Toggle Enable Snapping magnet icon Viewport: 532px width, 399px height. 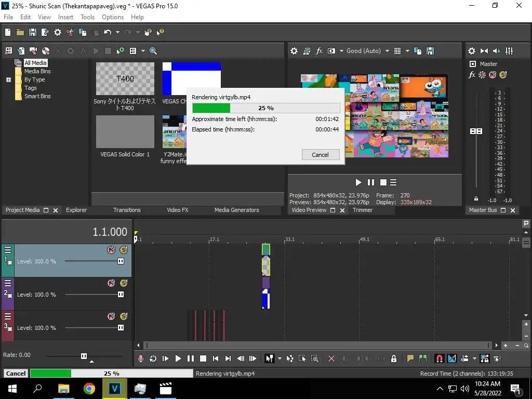[439, 358]
